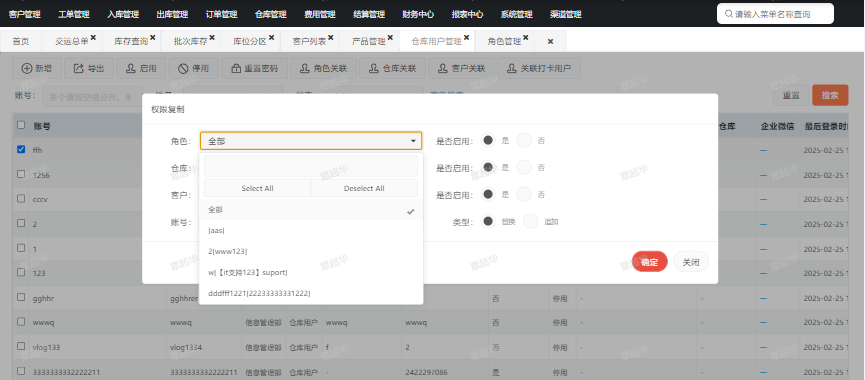
Task: Select 否 for 是否启用 in the 客户 row
Action: [524, 194]
